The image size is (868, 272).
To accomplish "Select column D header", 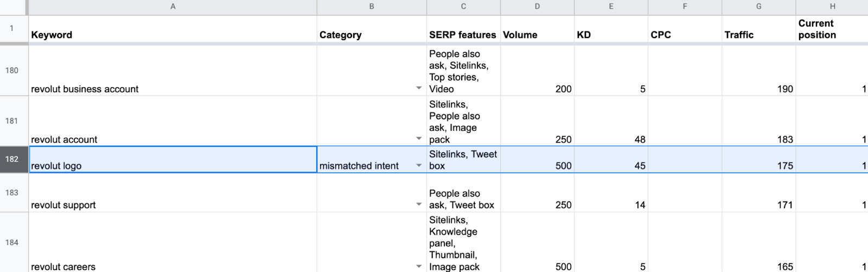I will point(537,7).
